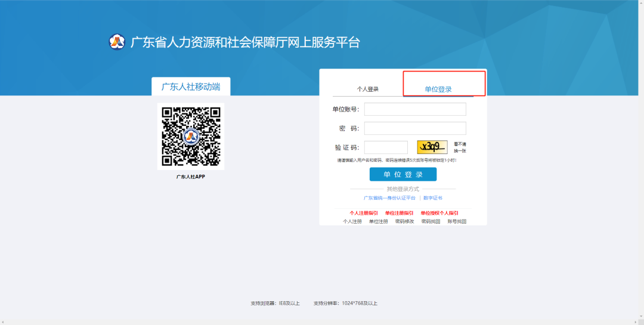
Task: Open 广东省统一身份认证平台 login link
Action: pos(389,198)
